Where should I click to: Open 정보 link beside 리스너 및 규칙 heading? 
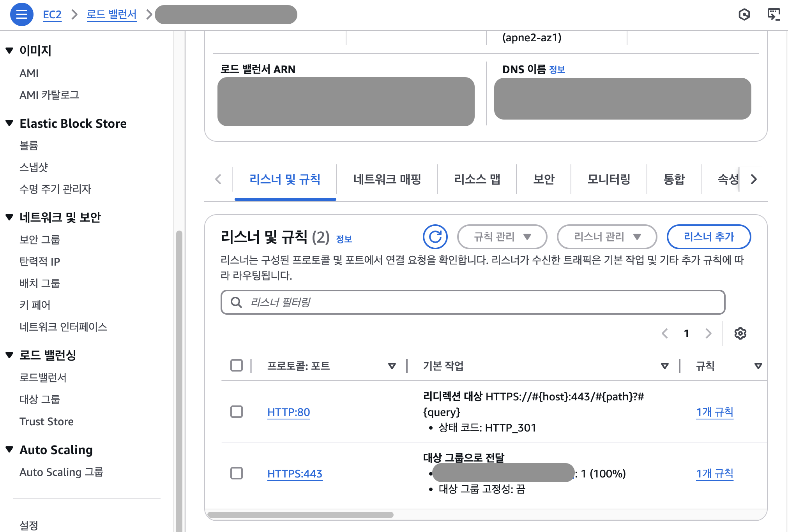point(344,239)
